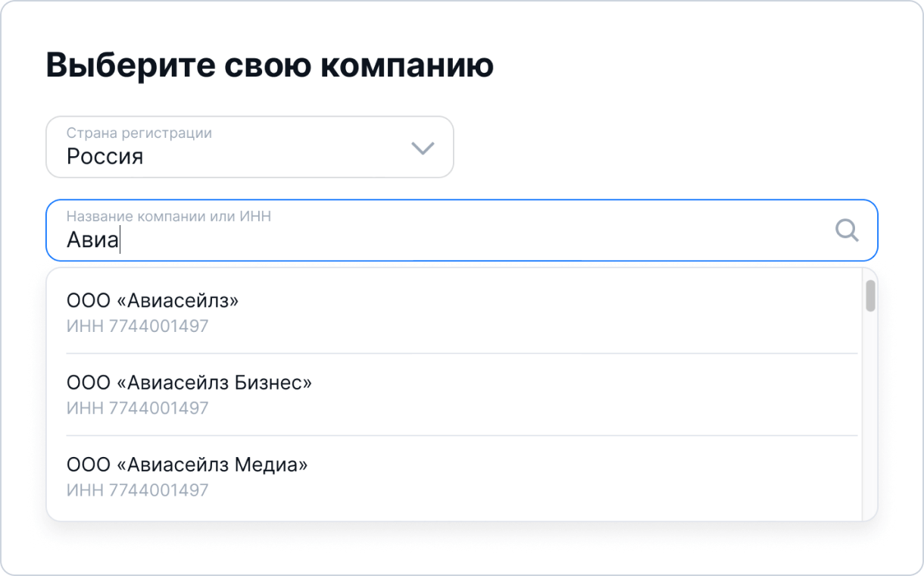Click the Страна регистрации label text

[139, 133]
